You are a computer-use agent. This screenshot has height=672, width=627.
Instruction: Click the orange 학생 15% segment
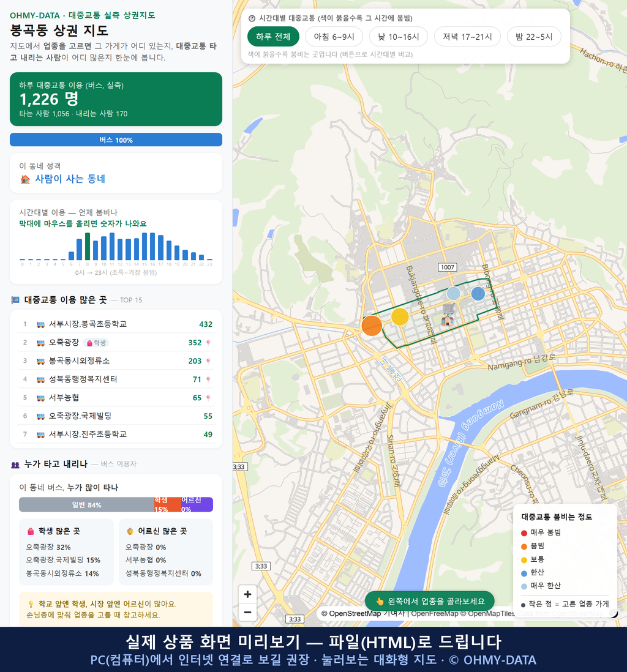(167, 505)
